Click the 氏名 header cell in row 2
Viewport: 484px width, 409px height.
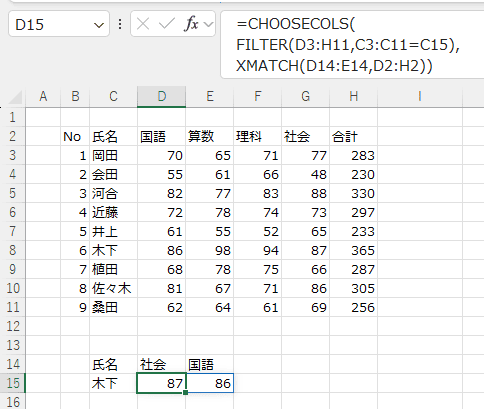[x=113, y=136]
